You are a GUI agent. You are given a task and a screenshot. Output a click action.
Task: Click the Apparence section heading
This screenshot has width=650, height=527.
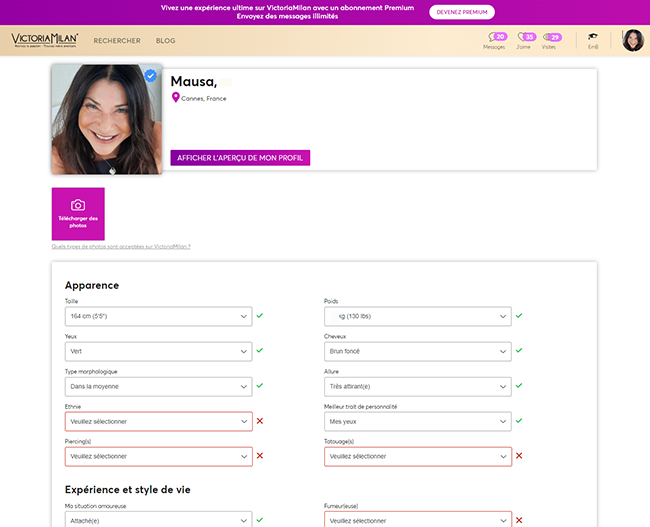[x=92, y=286]
